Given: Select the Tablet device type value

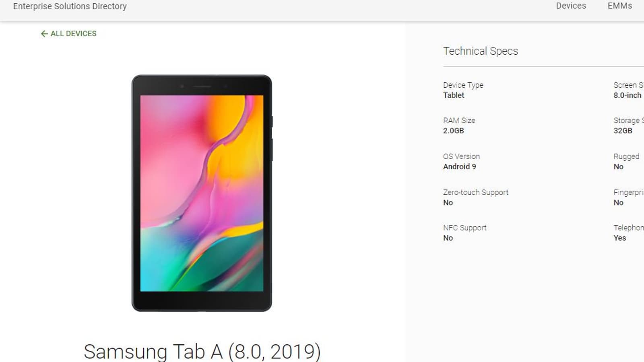Looking at the screenshot, I should (454, 95).
